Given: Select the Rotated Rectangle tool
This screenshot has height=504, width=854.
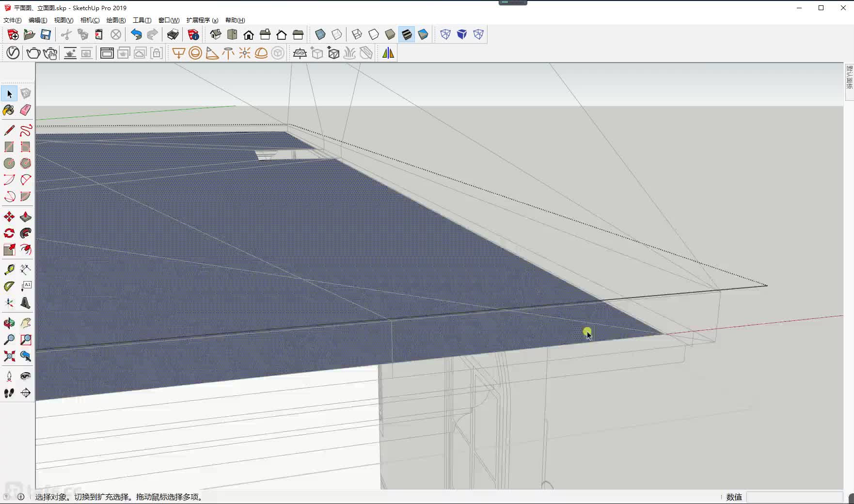Looking at the screenshot, I should tap(26, 147).
